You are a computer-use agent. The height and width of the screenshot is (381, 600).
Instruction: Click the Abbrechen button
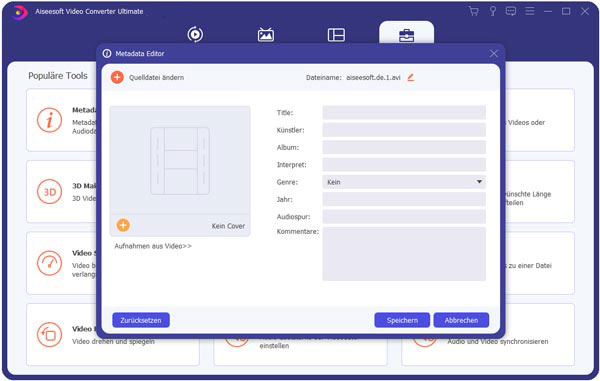point(461,320)
